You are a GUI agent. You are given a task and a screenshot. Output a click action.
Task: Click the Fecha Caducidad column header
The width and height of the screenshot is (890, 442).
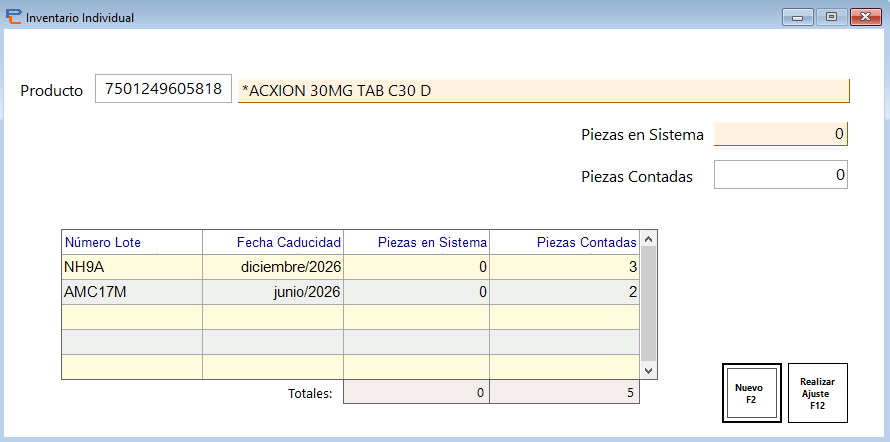click(x=273, y=242)
